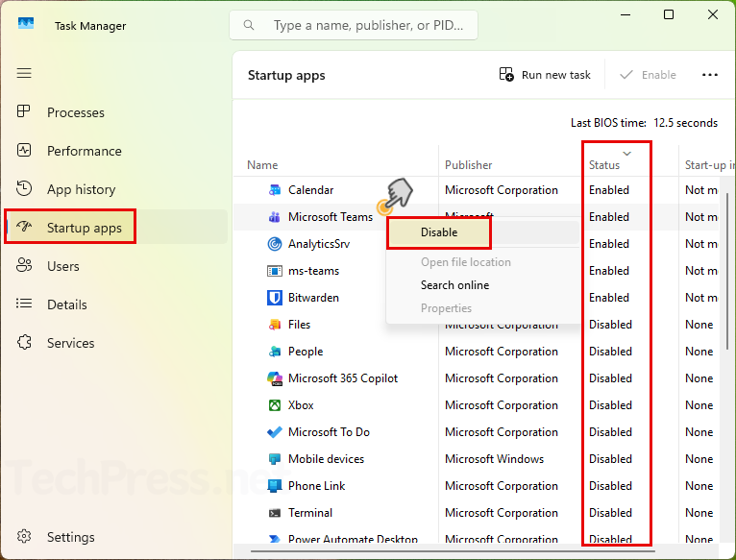The width and height of the screenshot is (736, 560).
Task: Click the Enable toolbar button
Action: point(649,75)
